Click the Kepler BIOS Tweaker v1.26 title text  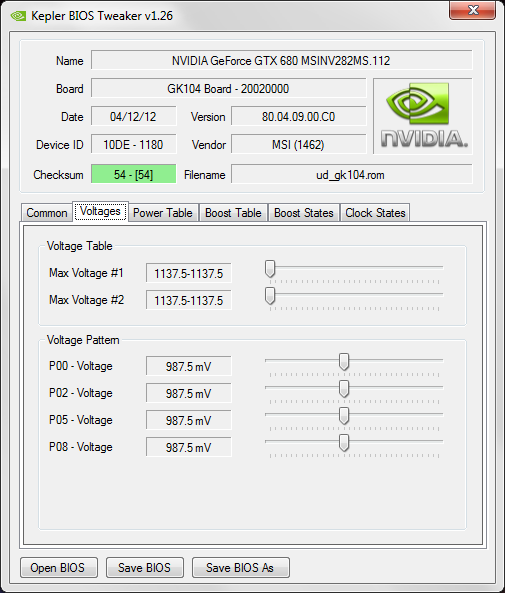[102, 16]
